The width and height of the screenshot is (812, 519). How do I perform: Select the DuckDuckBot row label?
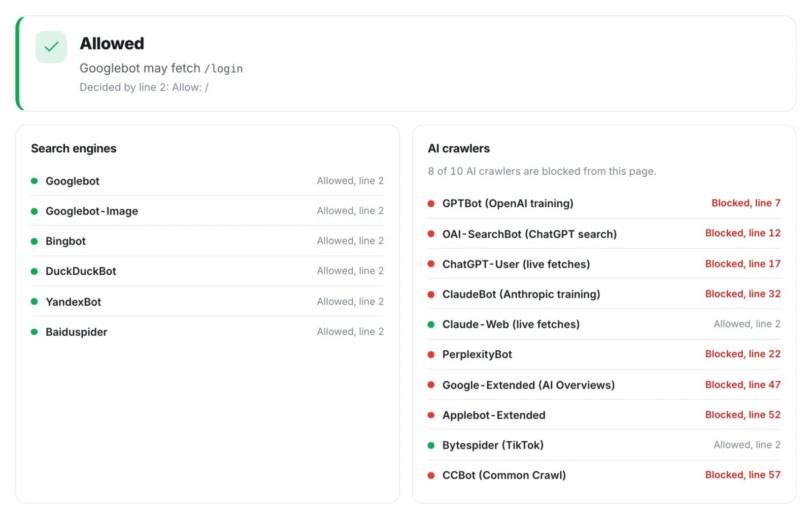tap(81, 271)
